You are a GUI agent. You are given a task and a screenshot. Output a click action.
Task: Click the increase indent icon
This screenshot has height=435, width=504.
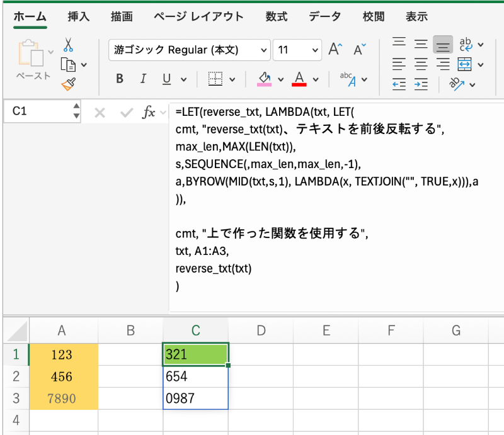click(x=421, y=84)
